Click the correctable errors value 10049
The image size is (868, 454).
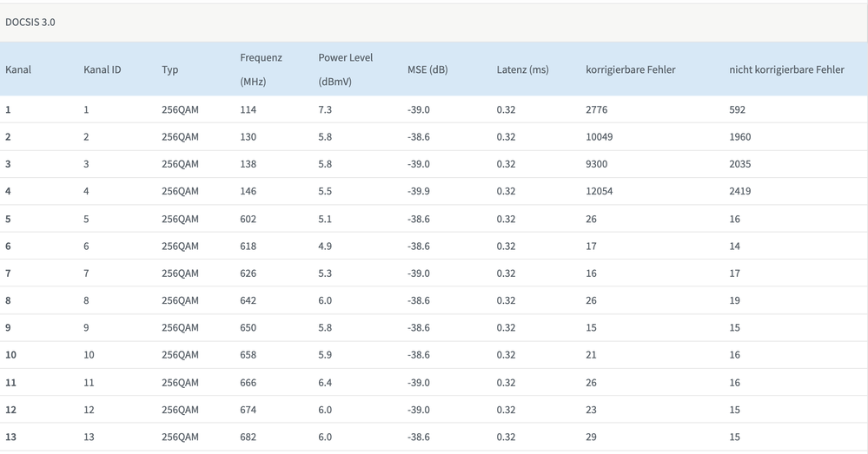tap(599, 136)
